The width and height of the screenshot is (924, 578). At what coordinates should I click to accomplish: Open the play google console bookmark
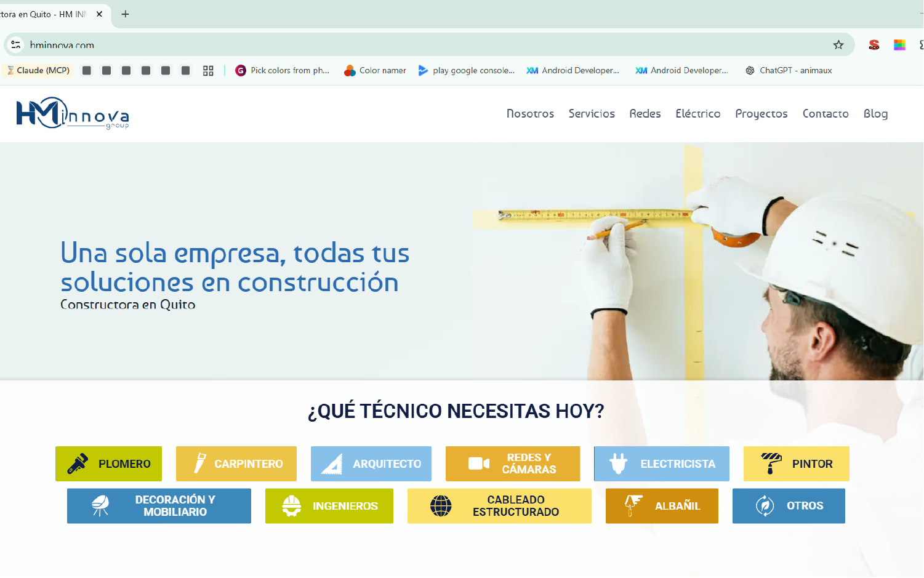click(466, 71)
